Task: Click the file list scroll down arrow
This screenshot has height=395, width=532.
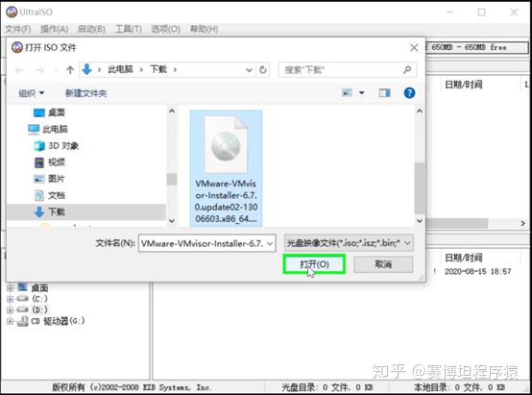Action: (420, 221)
